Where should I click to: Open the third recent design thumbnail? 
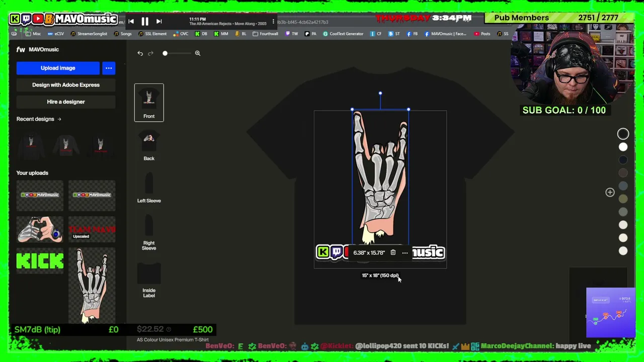coord(101,145)
